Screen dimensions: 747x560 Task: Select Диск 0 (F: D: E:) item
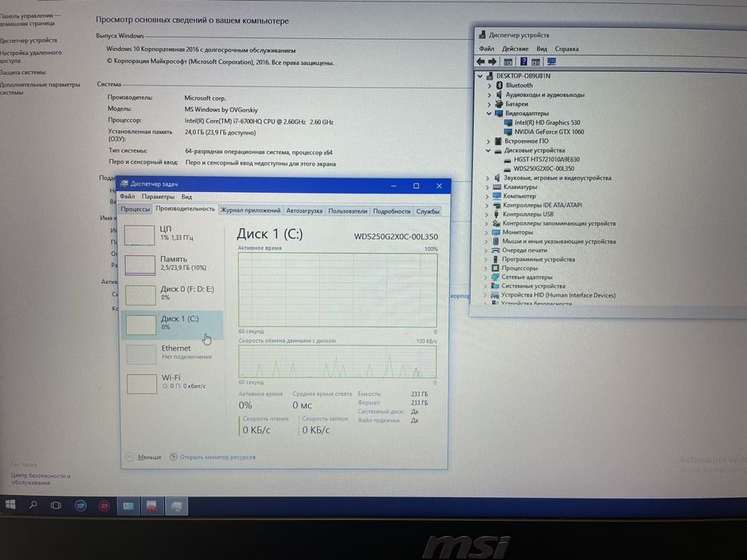pyautogui.click(x=172, y=294)
